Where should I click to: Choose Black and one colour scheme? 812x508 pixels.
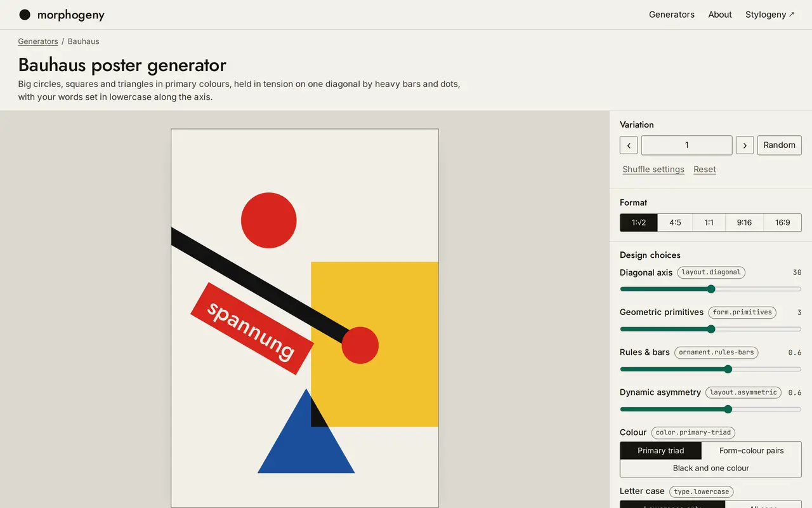(711, 468)
